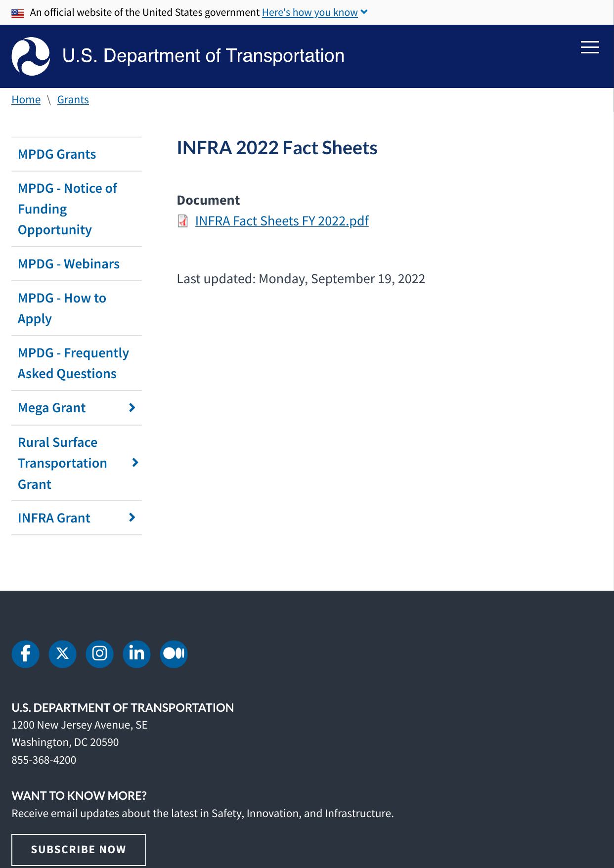Expand the INFRA Grant submenu arrow
Image resolution: width=614 pixels, height=868 pixels.
coord(132,518)
